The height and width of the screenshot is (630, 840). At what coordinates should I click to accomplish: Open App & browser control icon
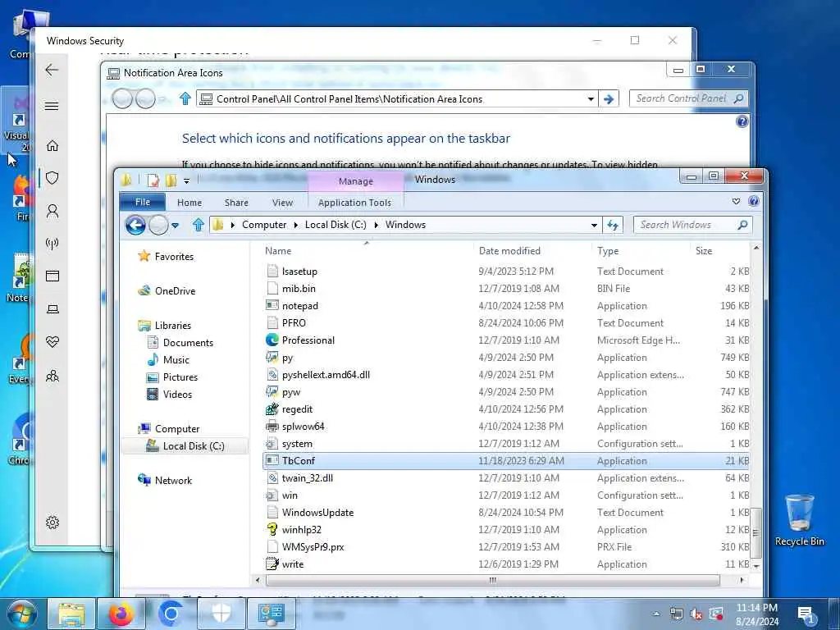(x=52, y=276)
